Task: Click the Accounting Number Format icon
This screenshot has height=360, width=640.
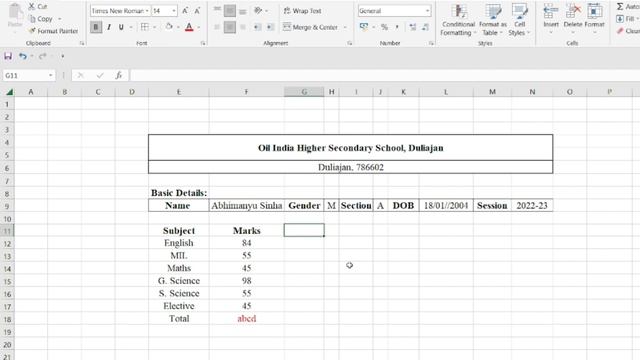Action: pos(364,27)
